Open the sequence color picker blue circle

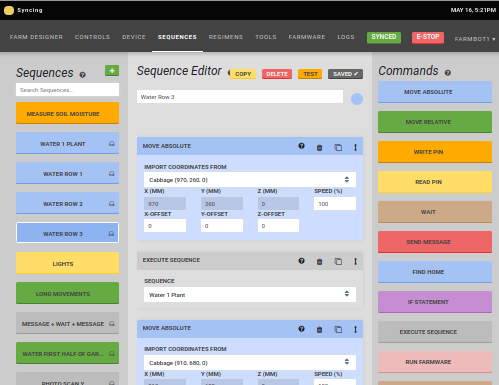[x=357, y=99]
